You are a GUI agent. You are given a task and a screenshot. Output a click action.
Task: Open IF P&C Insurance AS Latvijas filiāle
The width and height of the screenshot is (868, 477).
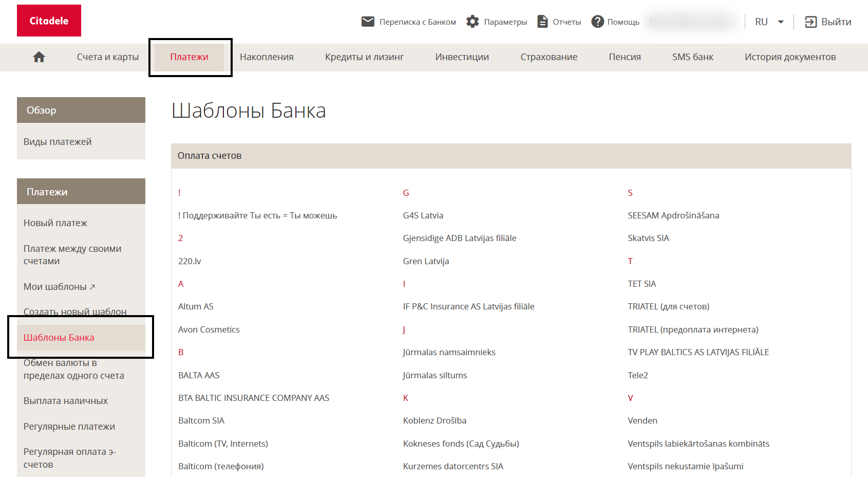coord(468,306)
